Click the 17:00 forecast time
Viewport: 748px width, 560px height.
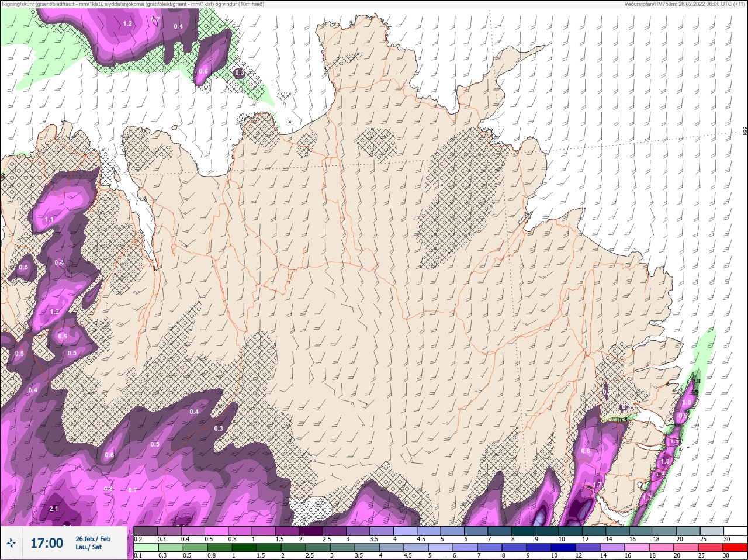[x=46, y=543]
